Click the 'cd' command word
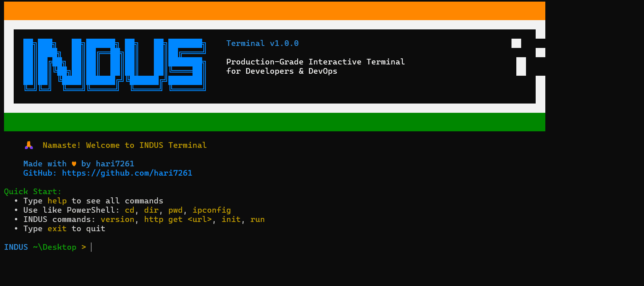 coord(130,210)
